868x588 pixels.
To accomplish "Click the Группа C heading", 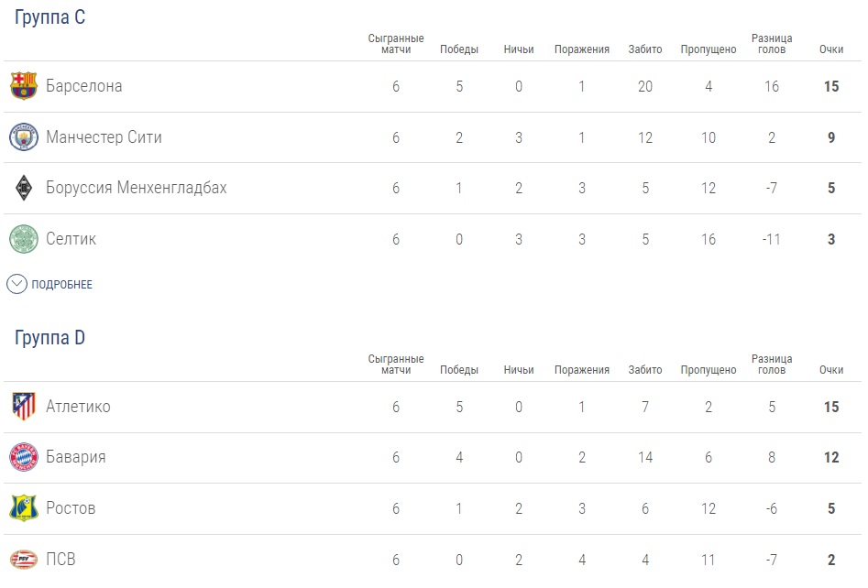I will (x=50, y=17).
